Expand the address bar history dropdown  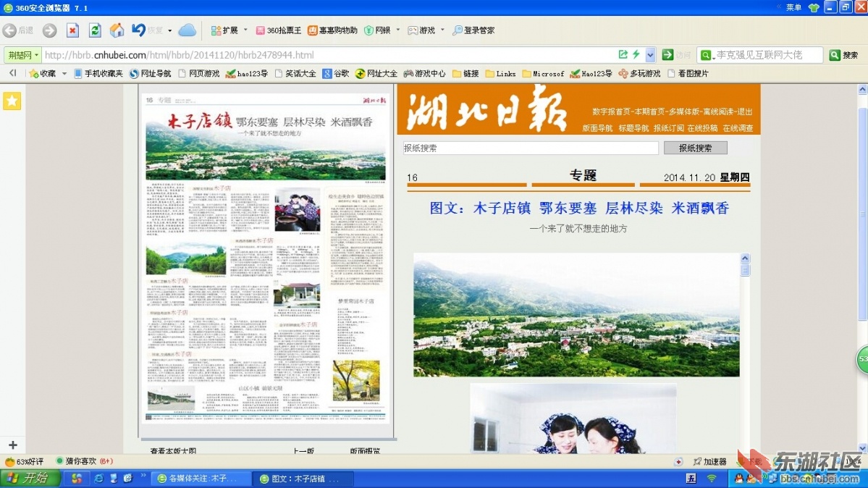[650, 55]
